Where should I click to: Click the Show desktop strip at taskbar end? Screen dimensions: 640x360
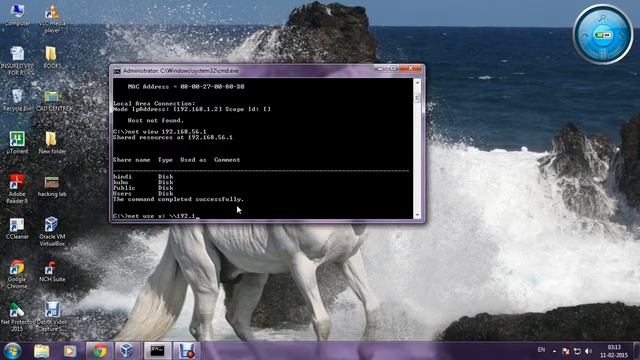[x=637, y=351]
